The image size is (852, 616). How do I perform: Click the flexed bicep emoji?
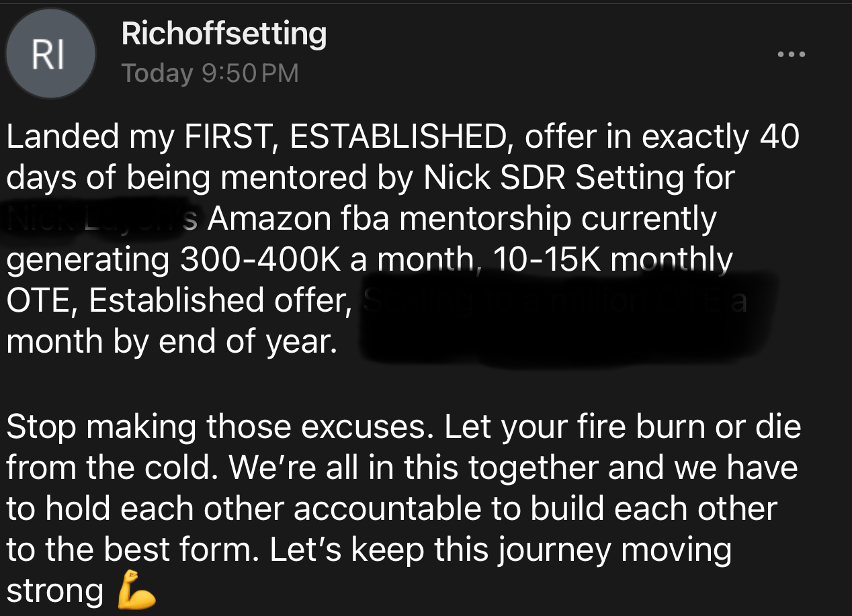pyautogui.click(x=136, y=590)
